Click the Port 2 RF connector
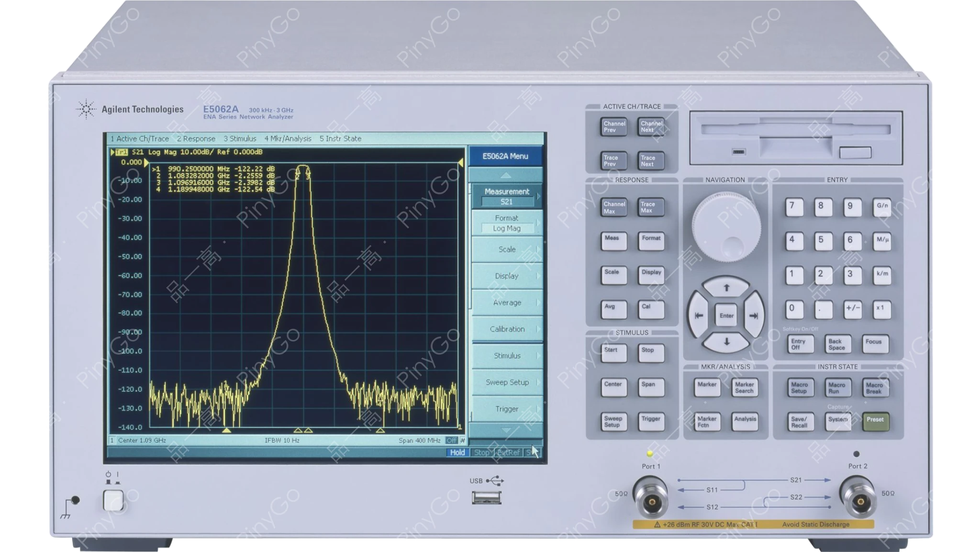The height and width of the screenshot is (552, 980). click(860, 501)
